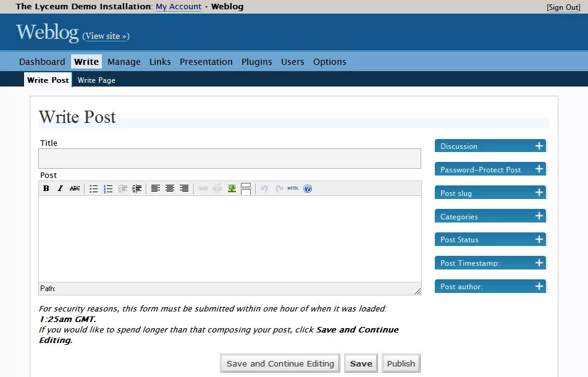Toggle italic formatting in post editor
This screenshot has width=588, height=377.
click(60, 188)
